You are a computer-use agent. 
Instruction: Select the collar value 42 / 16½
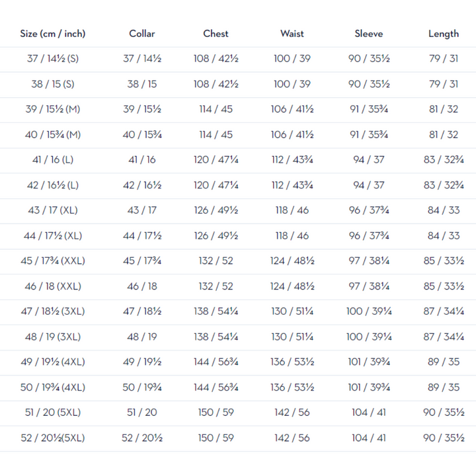142,185
